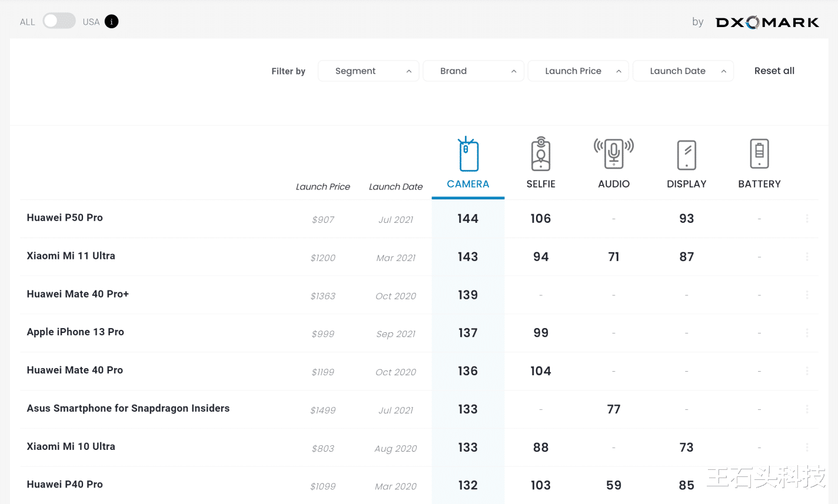Click camera score 132

pyautogui.click(x=468, y=485)
